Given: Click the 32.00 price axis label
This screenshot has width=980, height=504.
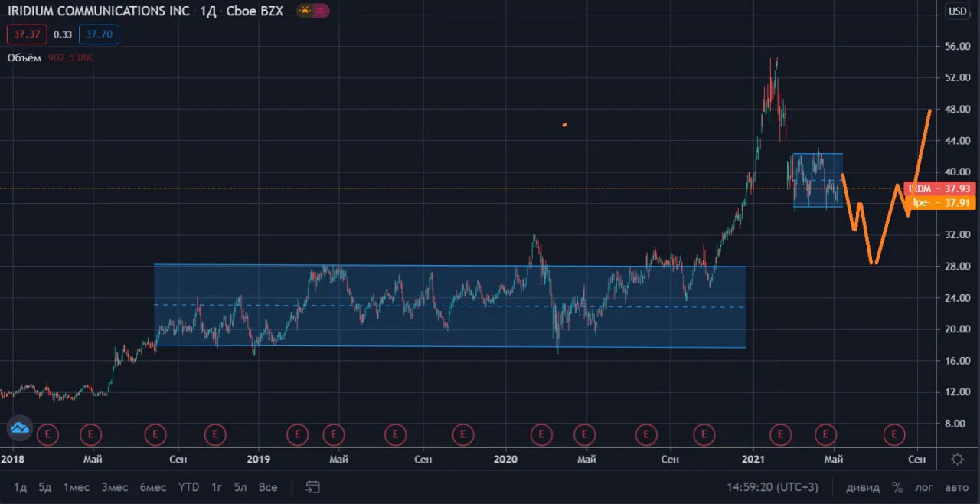Looking at the screenshot, I should (959, 235).
